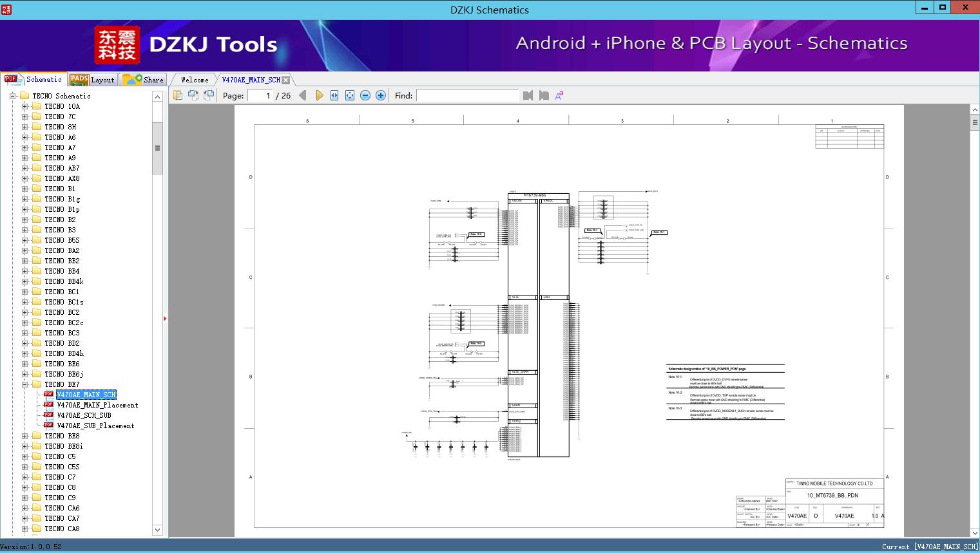Open the Share tab
The width and height of the screenshot is (980, 553).
coord(143,80)
